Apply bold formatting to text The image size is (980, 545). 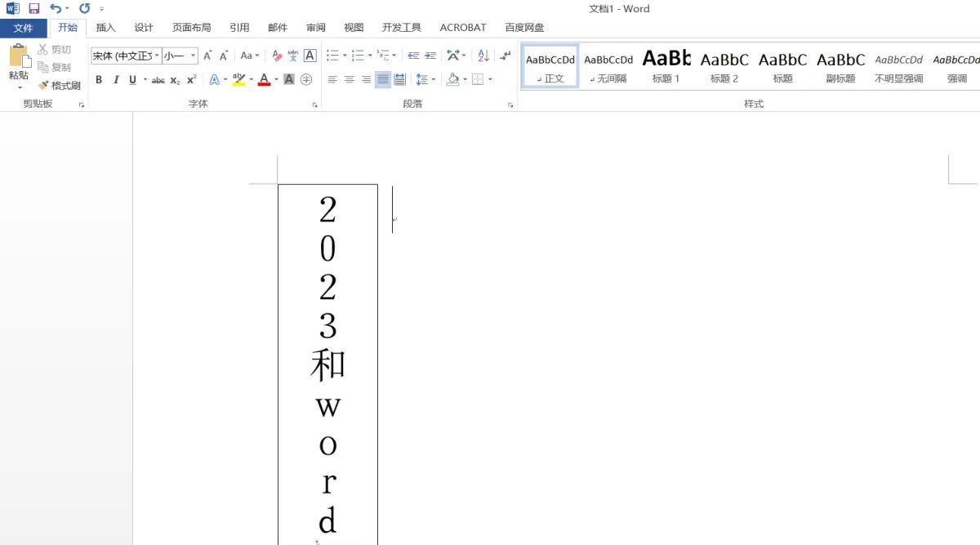click(98, 79)
